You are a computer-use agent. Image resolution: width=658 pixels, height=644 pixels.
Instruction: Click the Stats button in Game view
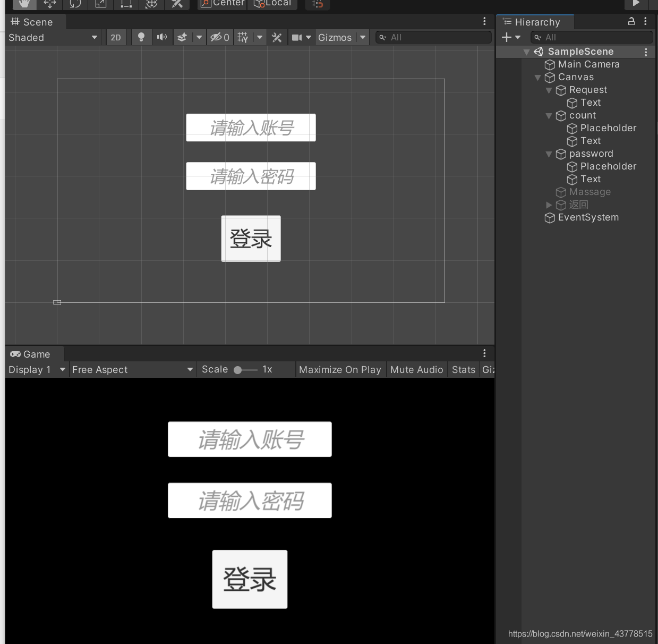point(463,369)
